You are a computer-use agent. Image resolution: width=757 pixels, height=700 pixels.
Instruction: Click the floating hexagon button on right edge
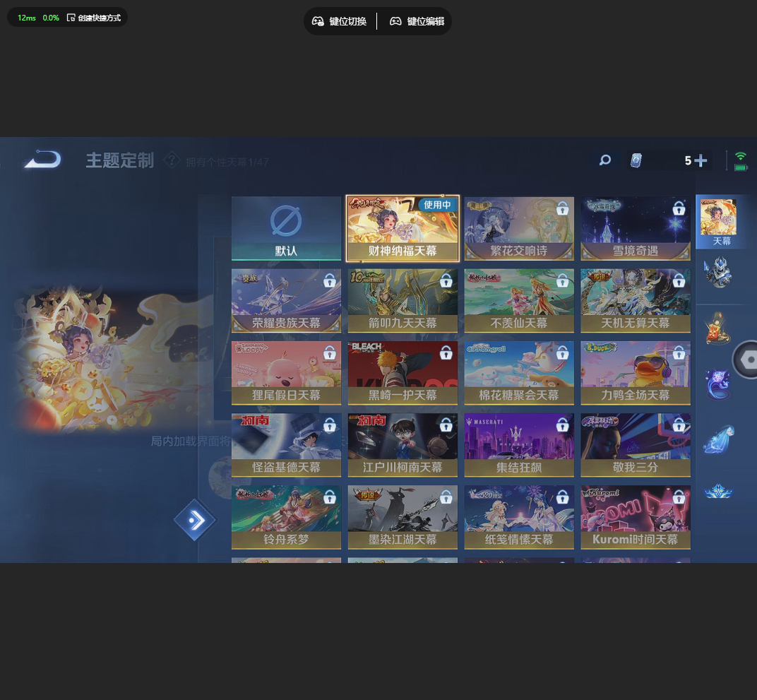[747, 360]
